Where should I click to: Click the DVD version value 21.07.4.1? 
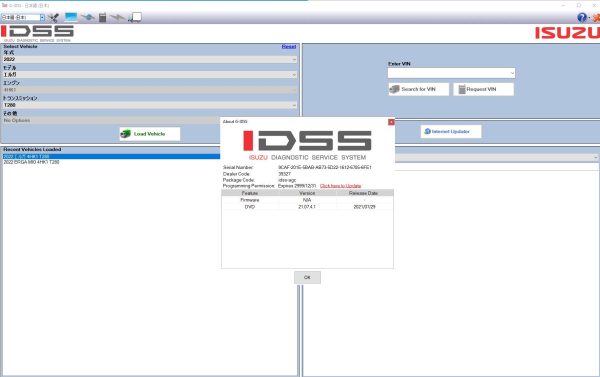pos(307,207)
